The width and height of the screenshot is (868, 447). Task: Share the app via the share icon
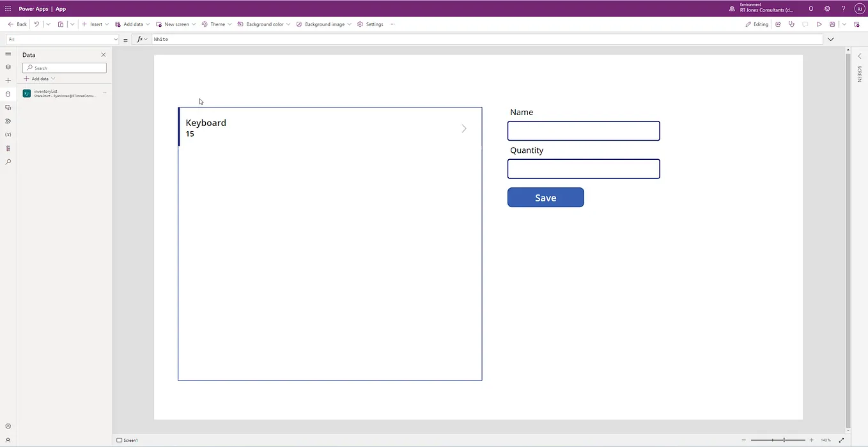point(778,24)
